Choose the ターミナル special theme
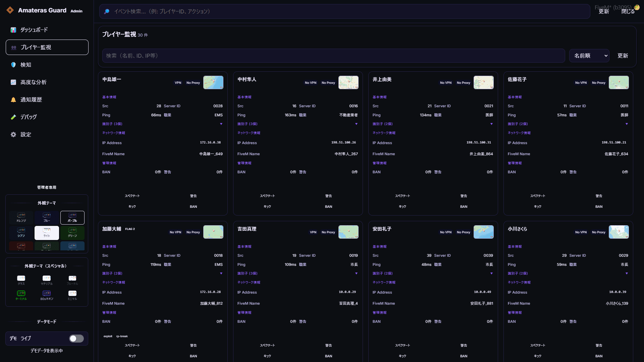Viewport: 644px width, 362px height. (21, 295)
